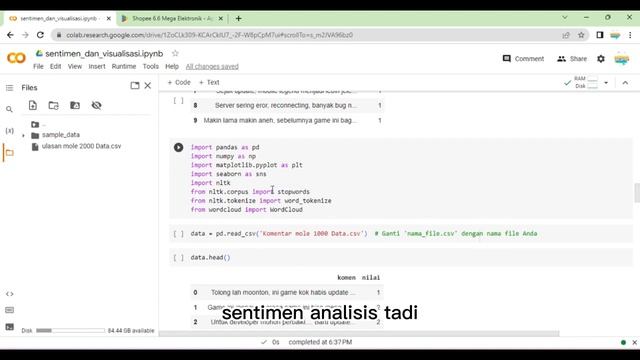This screenshot has height=360, width=640.
Task: Switch to the Shopee 6.6 Mega Elektronik tab
Action: click(x=172, y=18)
